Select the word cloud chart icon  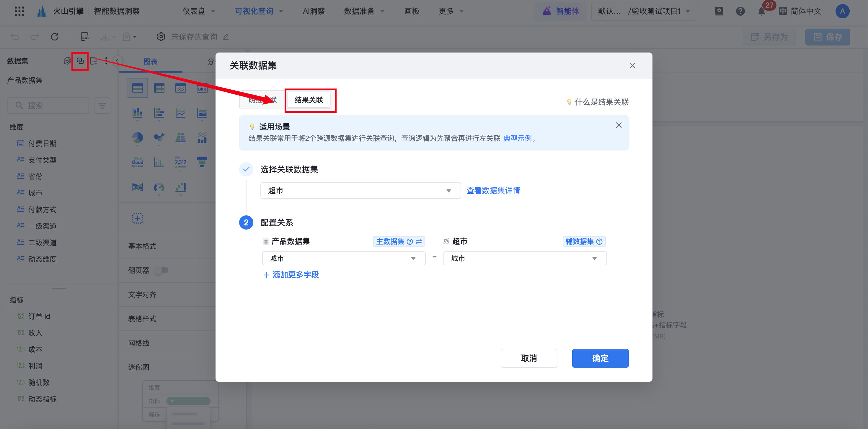(x=137, y=162)
